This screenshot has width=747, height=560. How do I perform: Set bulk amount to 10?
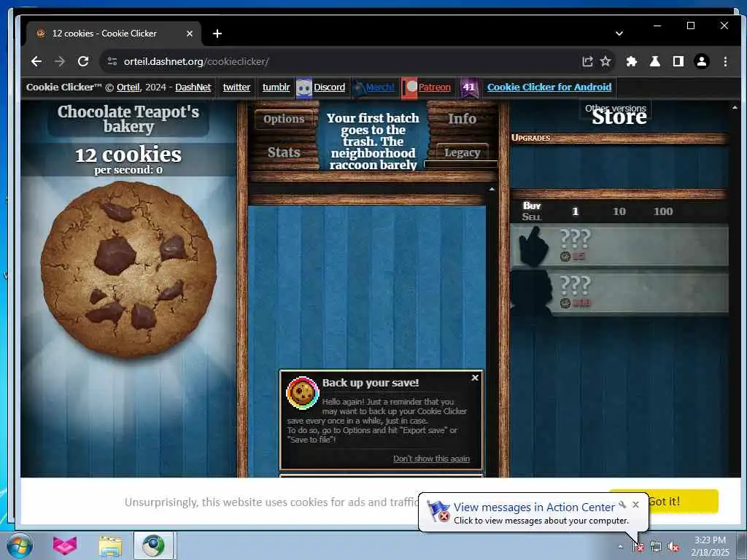pyautogui.click(x=619, y=211)
